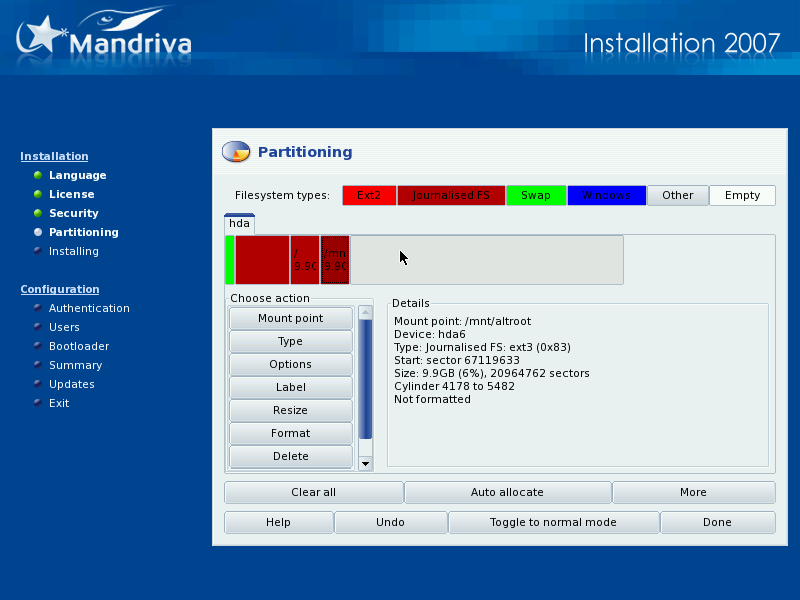
Task: Click scrollbar up arrow in Choose action
Action: tap(365, 312)
